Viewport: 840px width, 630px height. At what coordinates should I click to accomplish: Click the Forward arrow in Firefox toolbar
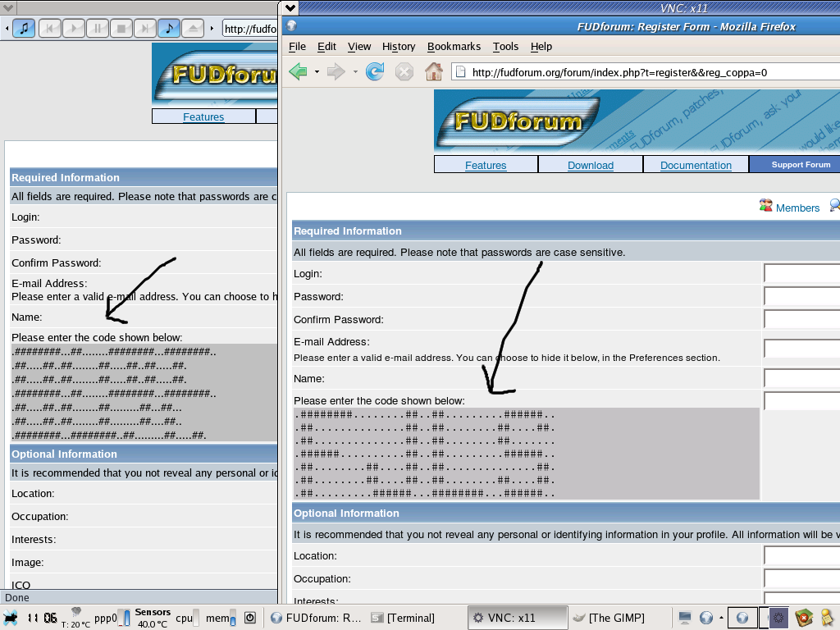[336, 71]
